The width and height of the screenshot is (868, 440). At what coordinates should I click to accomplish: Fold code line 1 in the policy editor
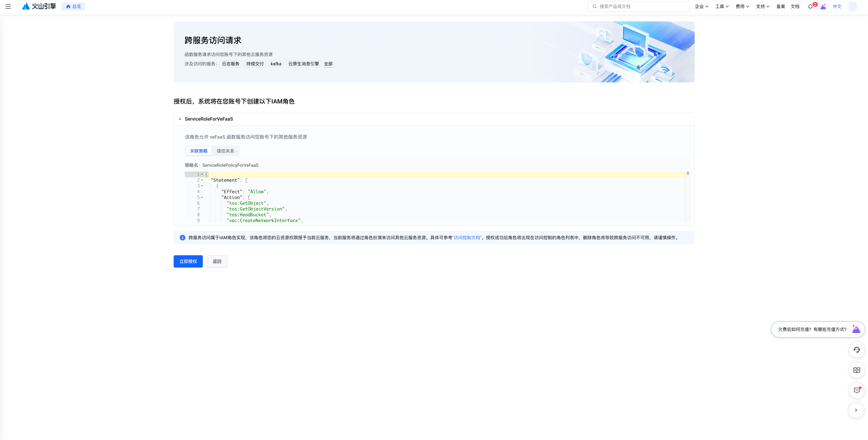[202, 175]
